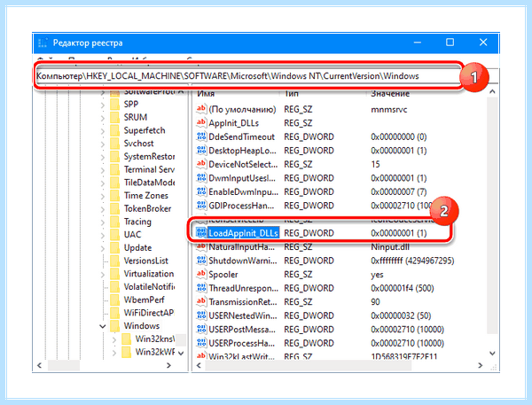Click values pane horizontal scroll-right arrow
Image resolution: width=532 pixels, height=405 pixels.
pyautogui.click(x=480, y=365)
